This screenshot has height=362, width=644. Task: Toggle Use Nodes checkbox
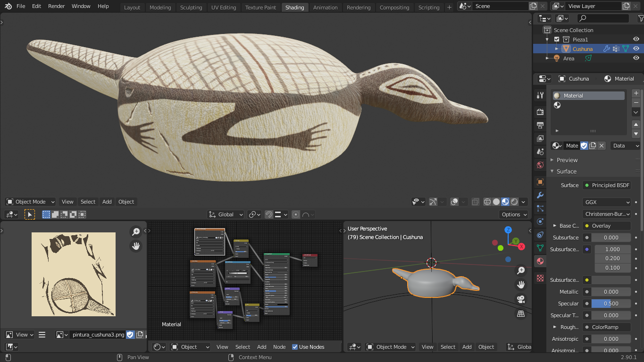tap(295, 347)
